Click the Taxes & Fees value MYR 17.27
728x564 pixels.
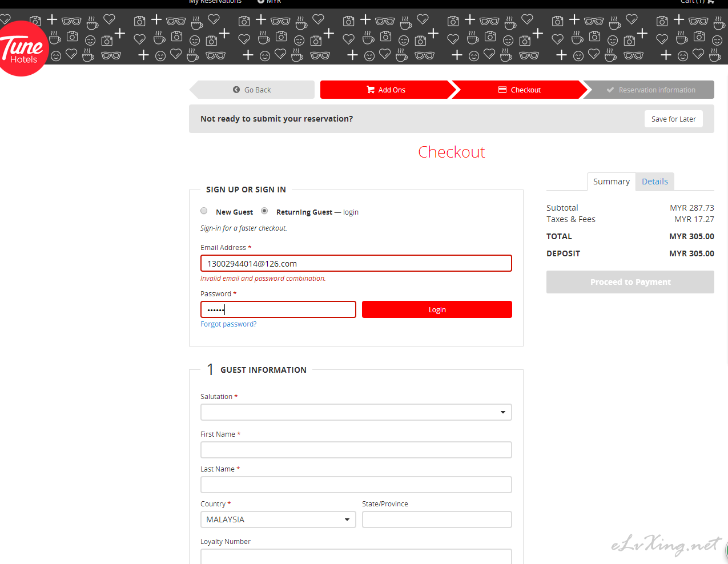694,219
